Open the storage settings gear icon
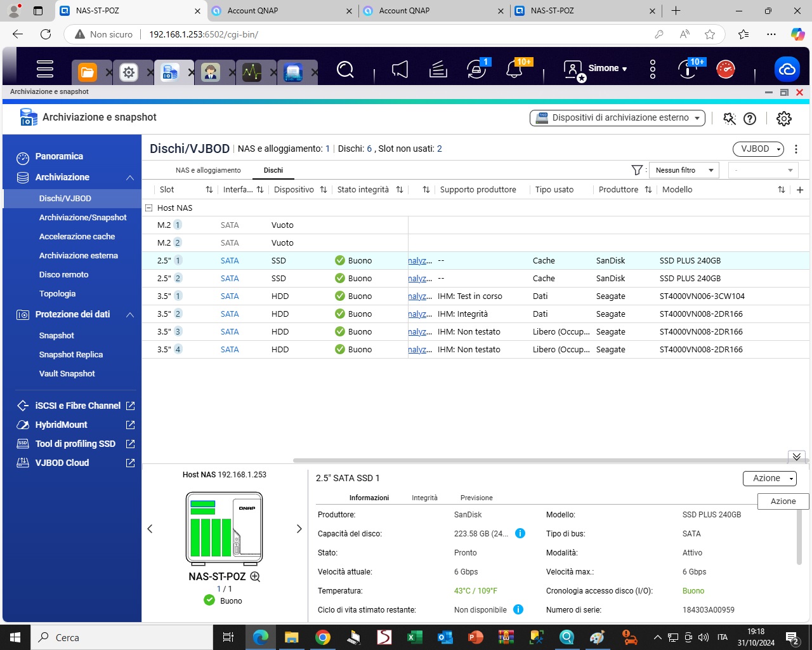 click(784, 119)
